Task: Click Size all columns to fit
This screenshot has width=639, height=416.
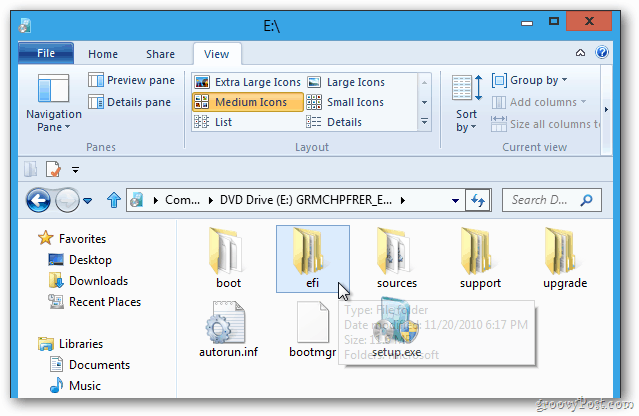Action: point(545,124)
